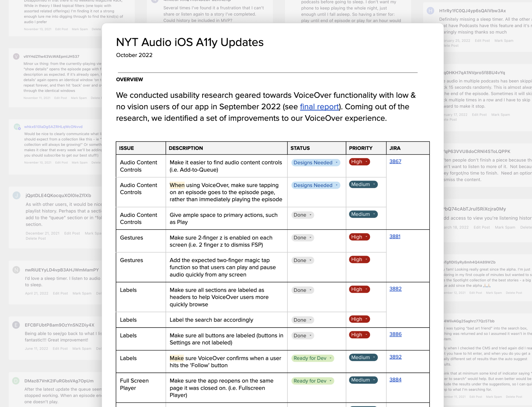This screenshot has width=532, height=407.
Task: Click the N avatar of nwRiUEYyLD4 post
Action: coord(16,270)
